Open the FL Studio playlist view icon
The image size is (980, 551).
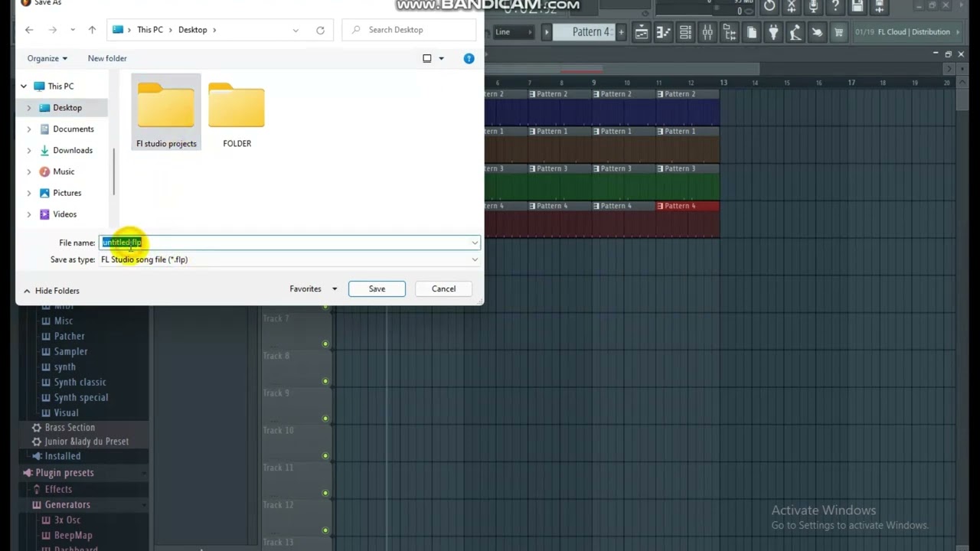pos(642,32)
